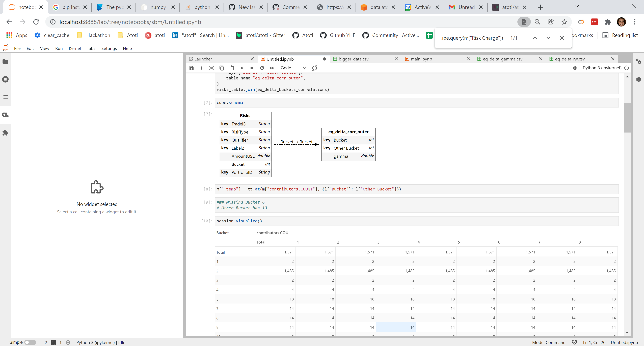Image resolution: width=644 pixels, height=346 pixels.
Task: Open the Kernel menu
Action: pyautogui.click(x=74, y=48)
